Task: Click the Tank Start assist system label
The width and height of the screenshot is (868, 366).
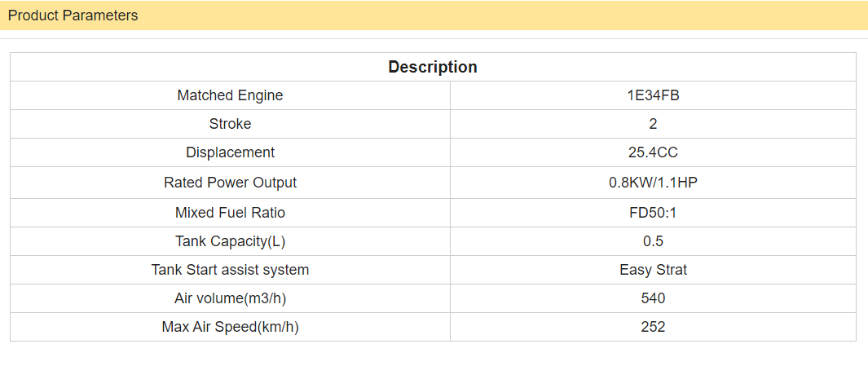Action: 230,270
